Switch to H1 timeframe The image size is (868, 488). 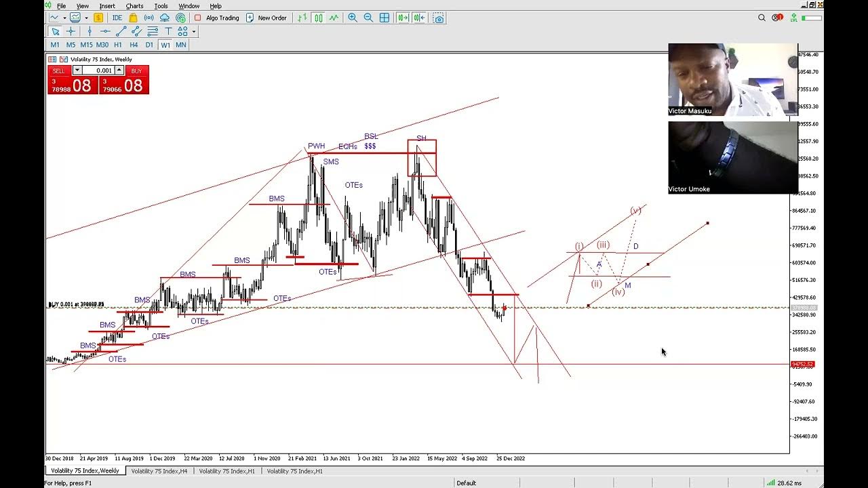coord(118,45)
